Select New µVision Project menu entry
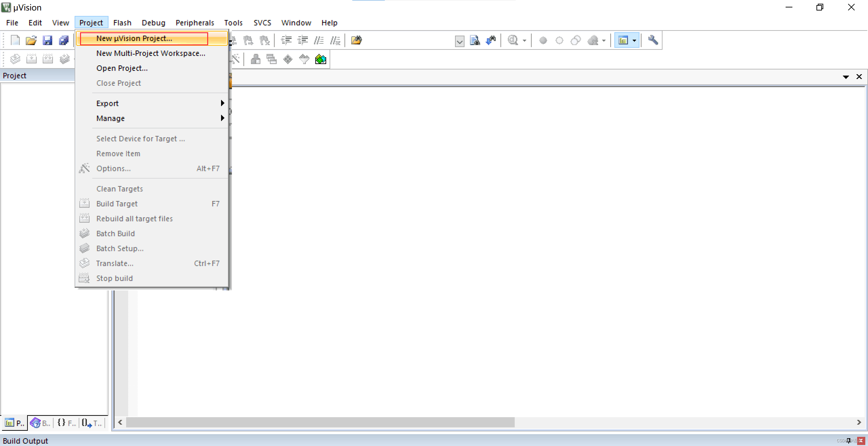Screen dimensions: 868x446 pos(134,38)
